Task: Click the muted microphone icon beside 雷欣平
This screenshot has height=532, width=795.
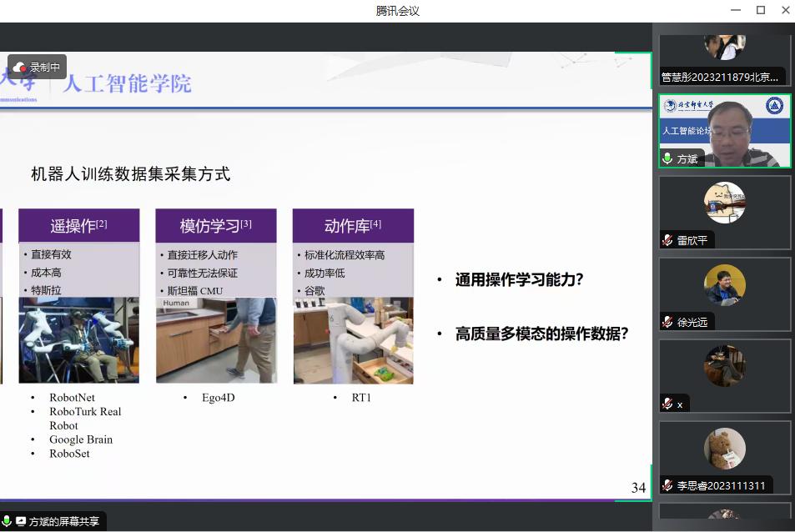Action: pyautogui.click(x=667, y=240)
